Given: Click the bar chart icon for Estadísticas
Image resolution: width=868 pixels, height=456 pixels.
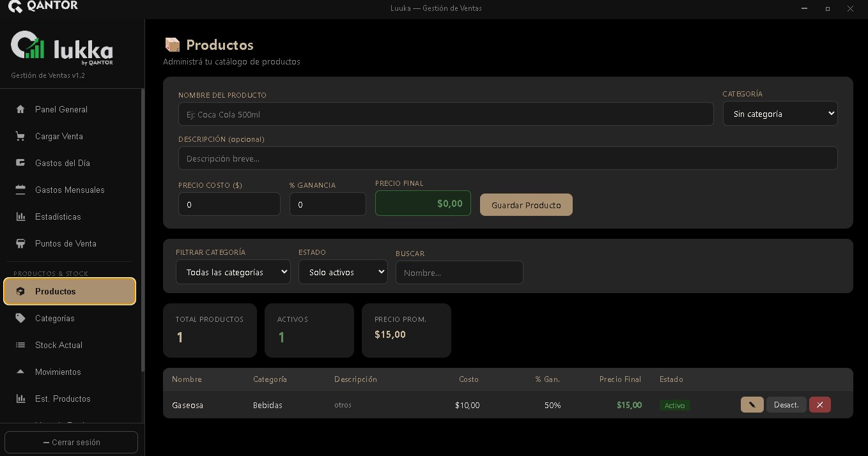Looking at the screenshot, I should point(20,217).
